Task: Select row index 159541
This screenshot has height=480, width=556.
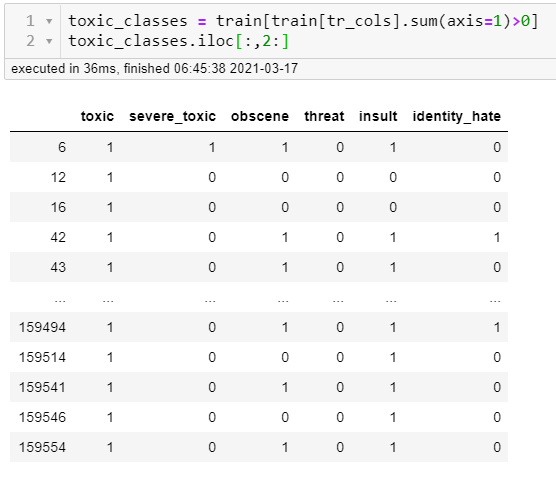Action: coord(42,387)
